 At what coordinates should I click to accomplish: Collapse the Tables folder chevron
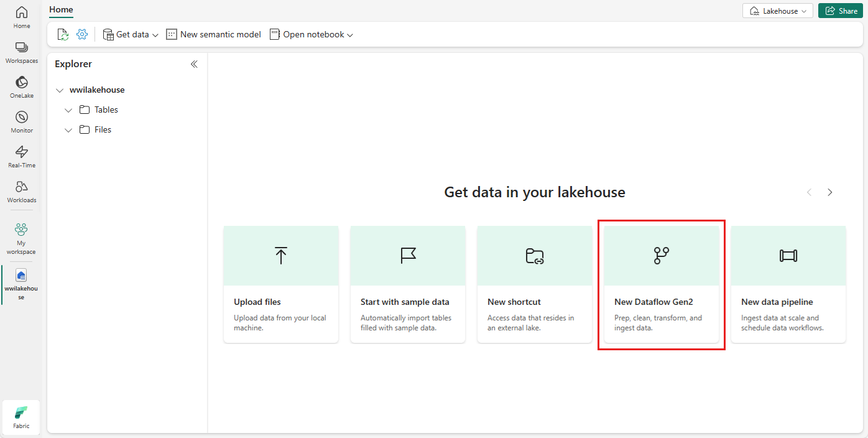coord(68,110)
